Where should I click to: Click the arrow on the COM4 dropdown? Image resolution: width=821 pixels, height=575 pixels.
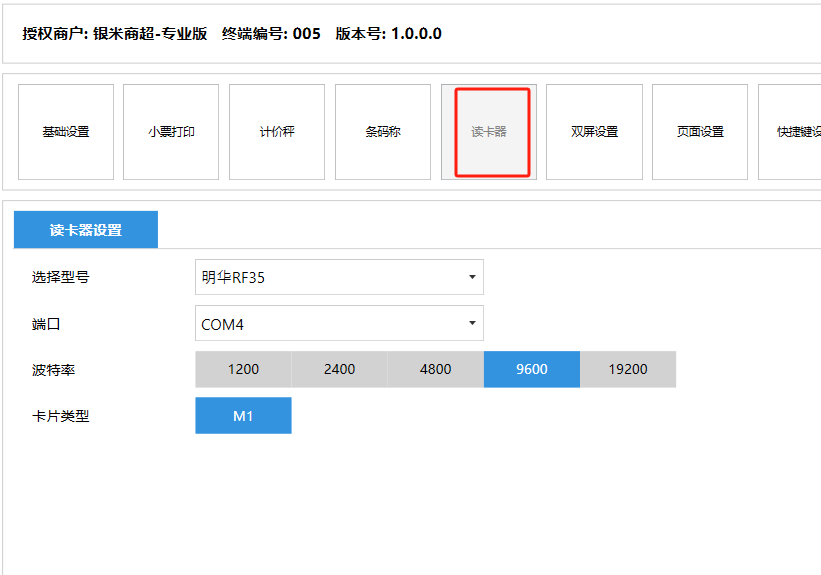coord(472,324)
